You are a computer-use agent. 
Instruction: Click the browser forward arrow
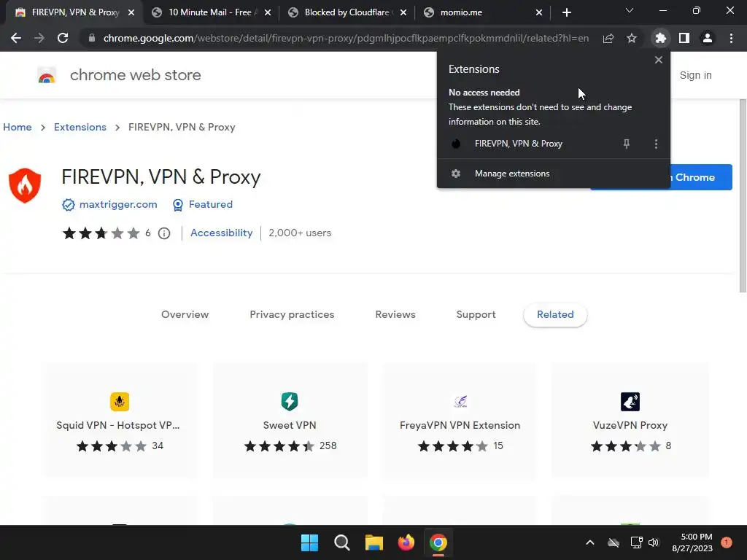39,38
